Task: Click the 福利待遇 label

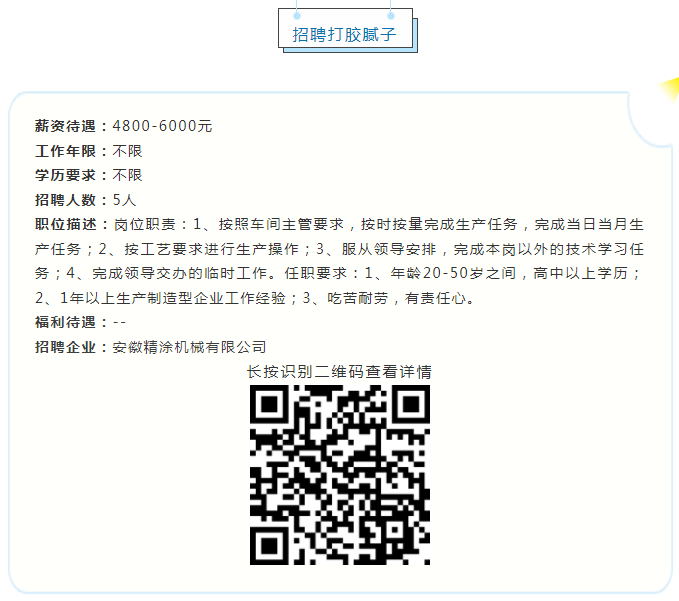Action: [x=65, y=322]
